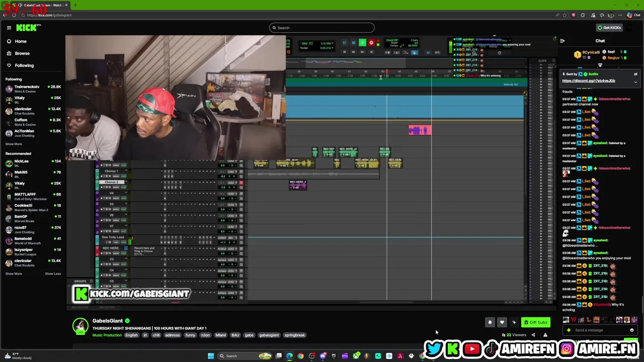Open Chrome from the taskbar
Viewport: 644px width, 362px height.
click(300, 356)
